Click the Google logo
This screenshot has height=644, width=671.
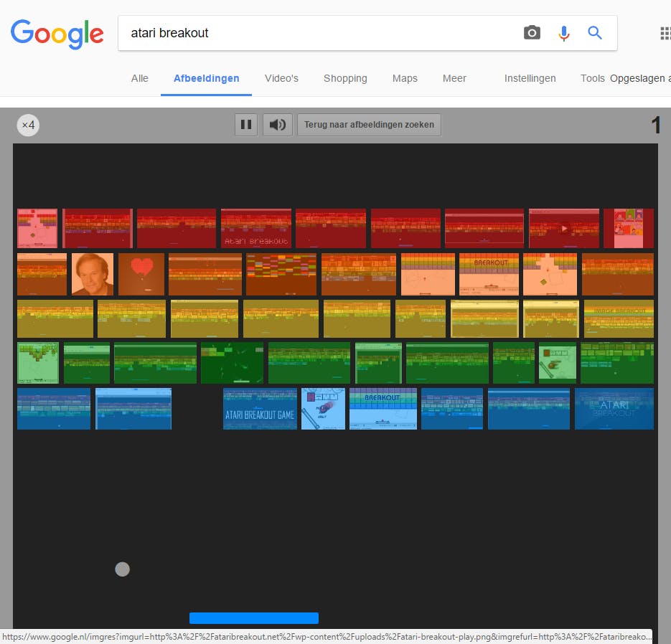point(57,34)
